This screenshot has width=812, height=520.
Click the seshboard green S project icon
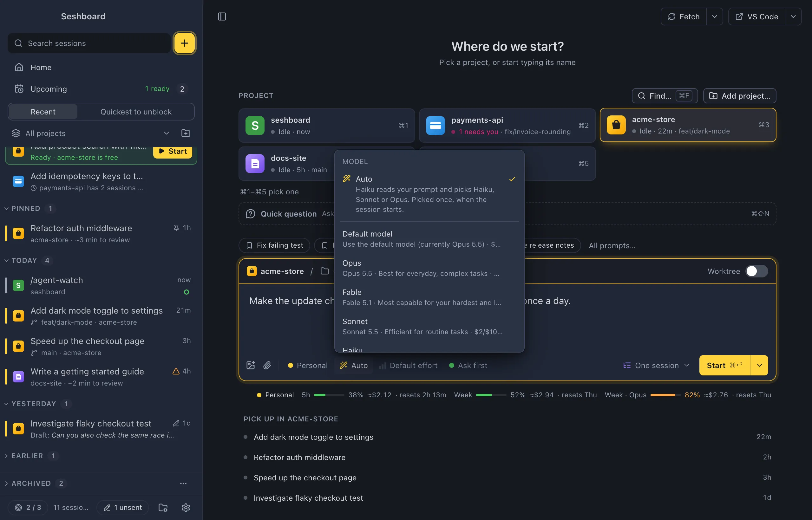pos(255,125)
